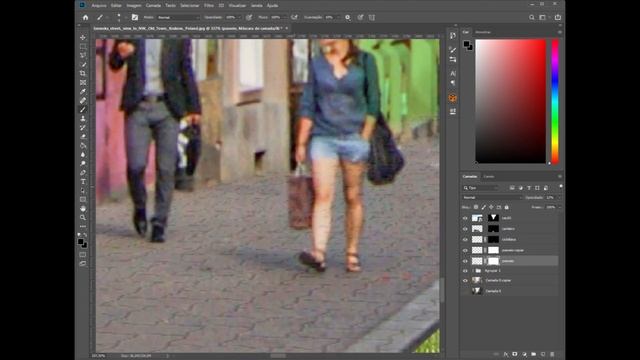Open the Camada menu
Image resolution: width=640 pixels, height=360 pixels.
(153, 6)
